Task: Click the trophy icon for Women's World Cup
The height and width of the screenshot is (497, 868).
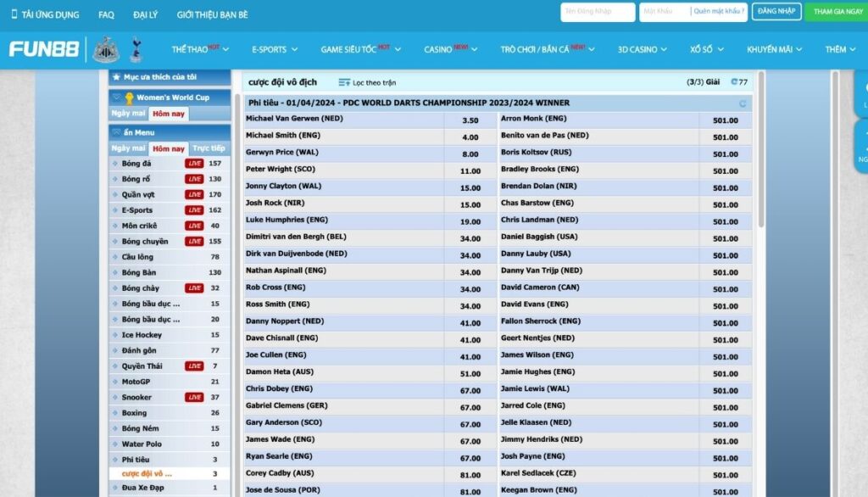Action: 129,98
